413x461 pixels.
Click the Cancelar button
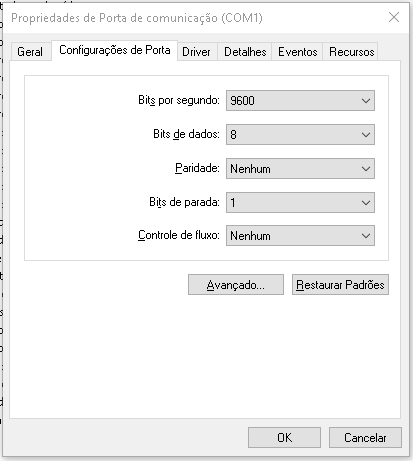(x=365, y=437)
